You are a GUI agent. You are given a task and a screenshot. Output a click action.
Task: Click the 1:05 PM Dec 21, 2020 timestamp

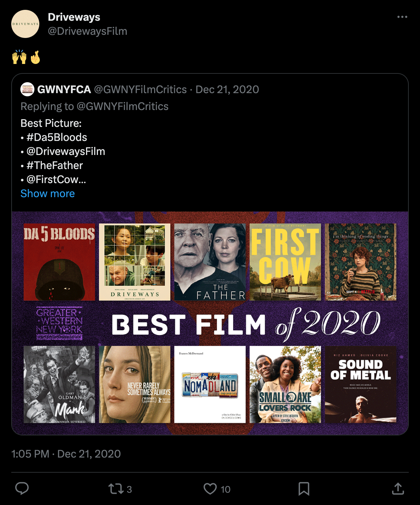pyautogui.click(x=66, y=454)
